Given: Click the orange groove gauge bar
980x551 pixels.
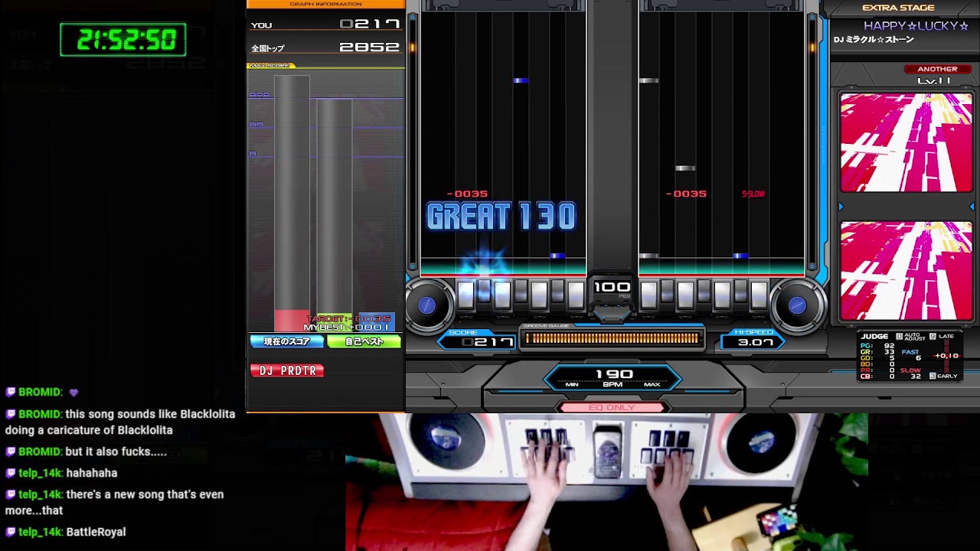Looking at the screenshot, I should click(612, 338).
